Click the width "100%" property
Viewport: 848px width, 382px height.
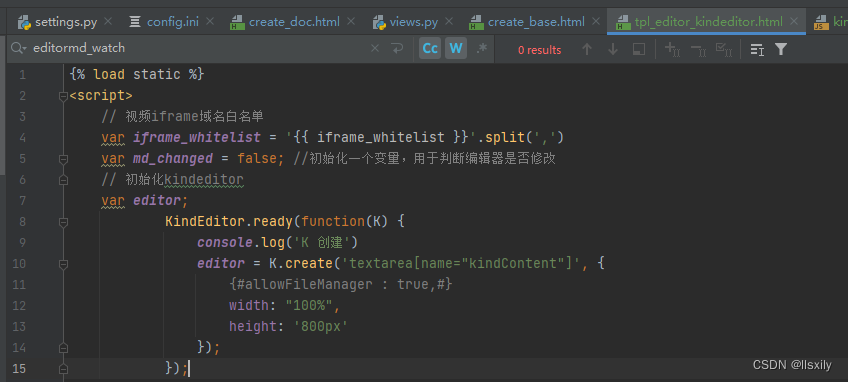(284, 305)
